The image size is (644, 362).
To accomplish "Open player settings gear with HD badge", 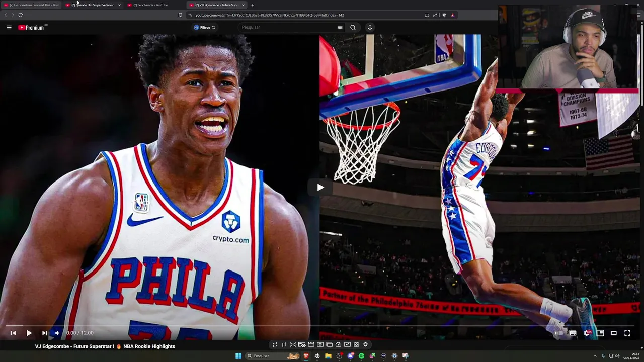I will (587, 333).
